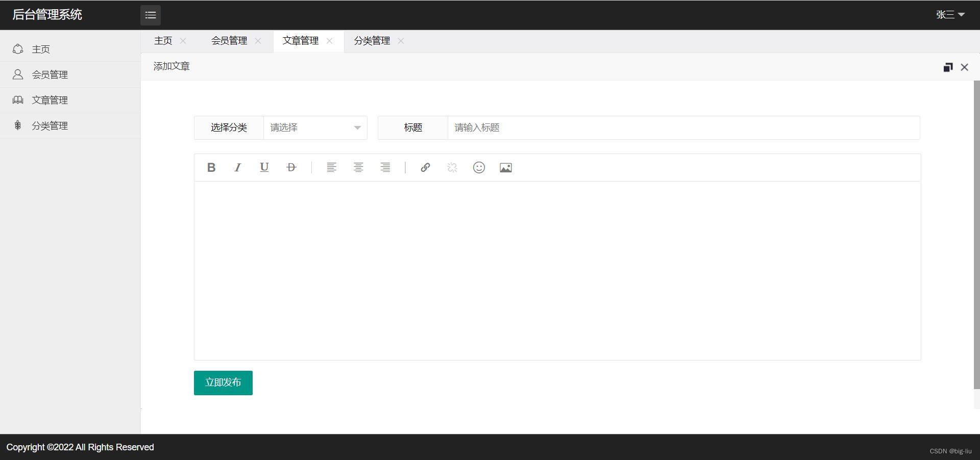980x460 pixels.
Task: Insert an image into the article
Action: coord(506,167)
